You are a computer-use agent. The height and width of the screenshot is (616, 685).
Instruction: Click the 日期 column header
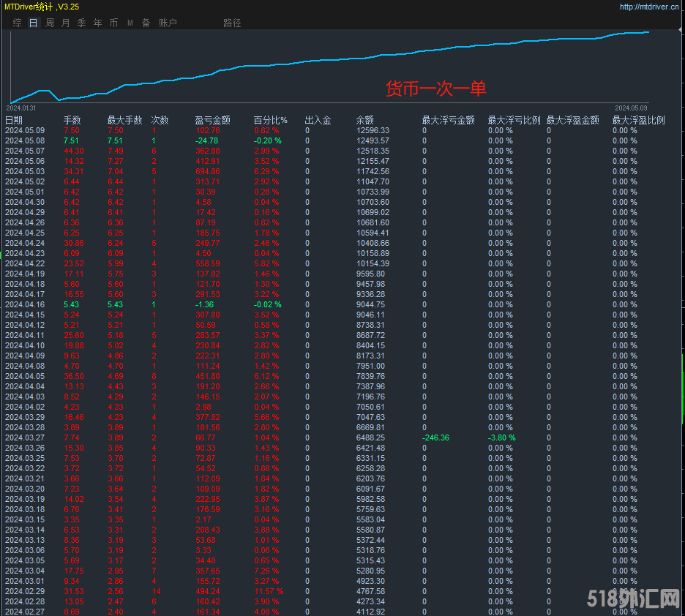pos(14,120)
